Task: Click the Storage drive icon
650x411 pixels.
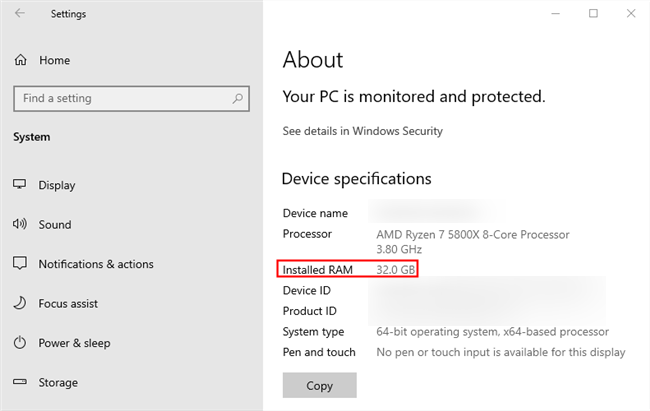Action: [x=20, y=382]
